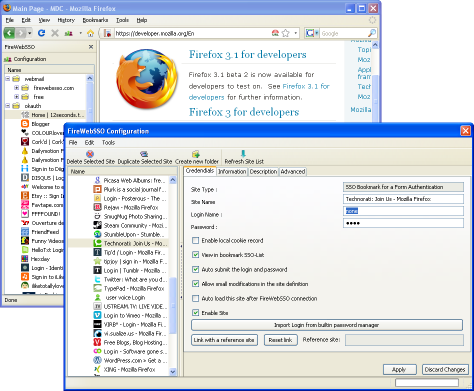This screenshot has height=391, width=474.
Task: Click the StumbleUpon site icon
Action: pyautogui.click(x=97, y=234)
